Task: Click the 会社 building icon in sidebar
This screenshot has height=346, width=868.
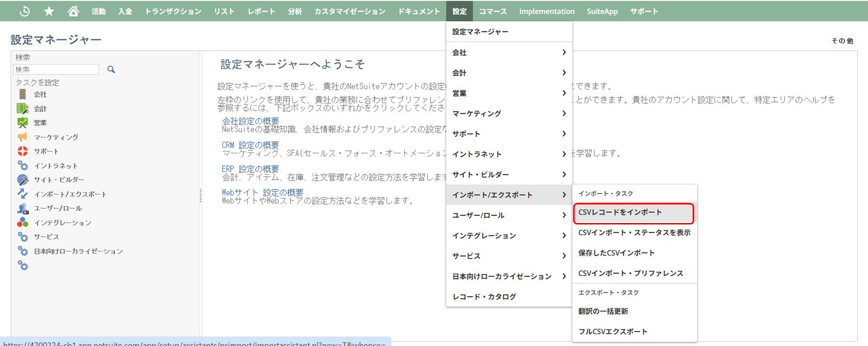Action: [23, 94]
